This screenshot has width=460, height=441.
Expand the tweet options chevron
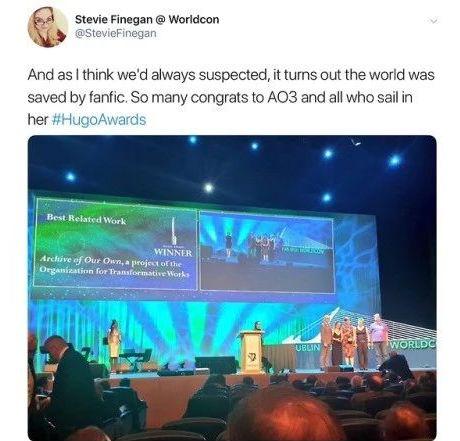433,21
